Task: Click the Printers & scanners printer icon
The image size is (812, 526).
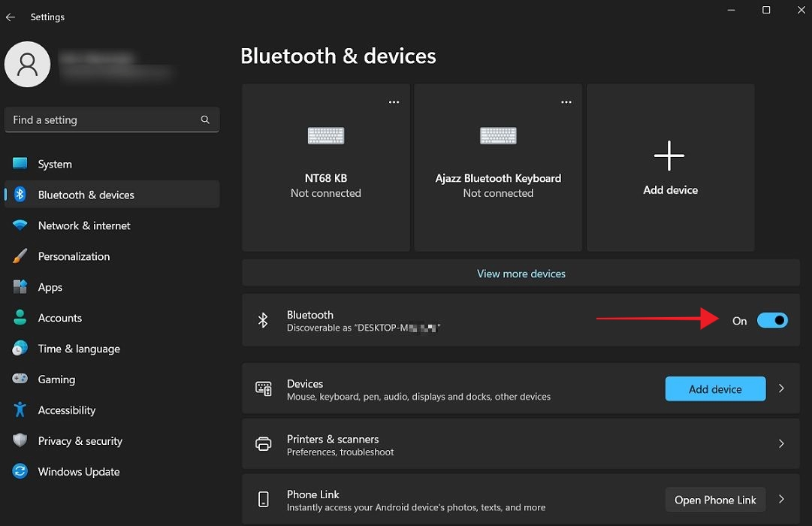Action: pos(263,444)
